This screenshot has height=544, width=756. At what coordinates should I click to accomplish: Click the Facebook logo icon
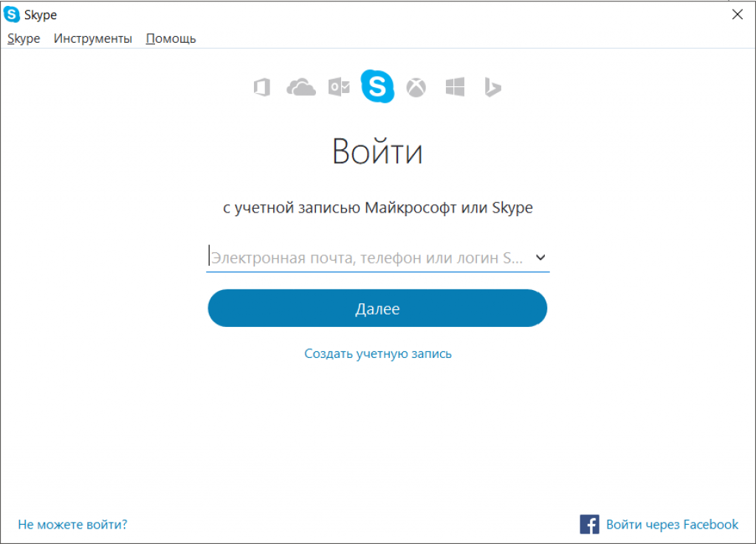coord(589,524)
